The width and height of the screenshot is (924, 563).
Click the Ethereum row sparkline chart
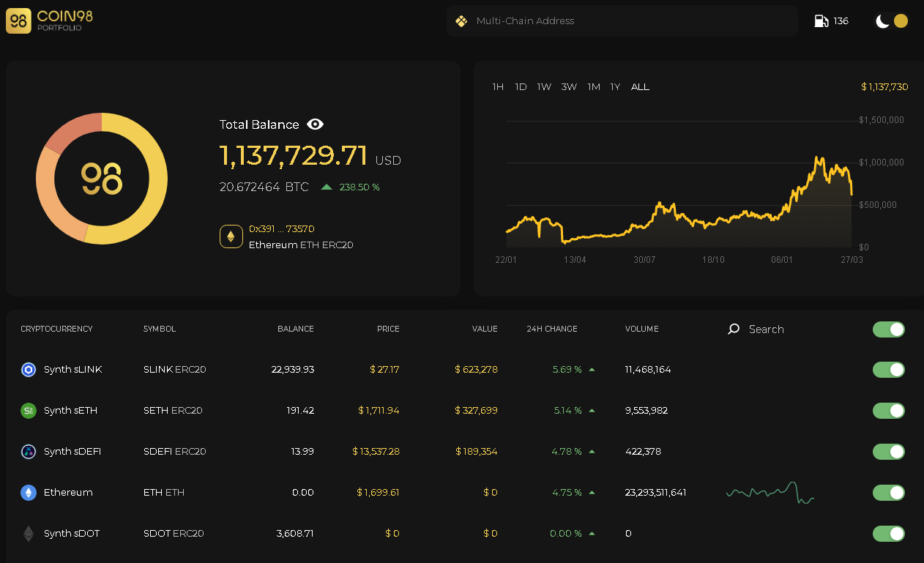(770, 493)
